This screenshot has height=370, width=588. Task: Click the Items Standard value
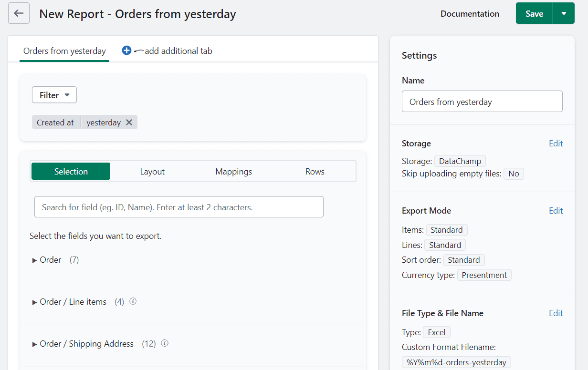click(447, 230)
